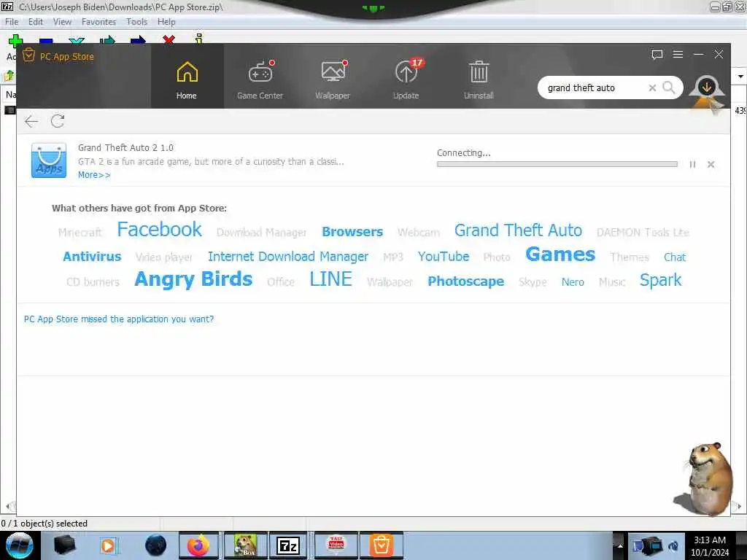This screenshot has height=560, width=747.
Task: Select the Skype tag
Action: pos(533,282)
